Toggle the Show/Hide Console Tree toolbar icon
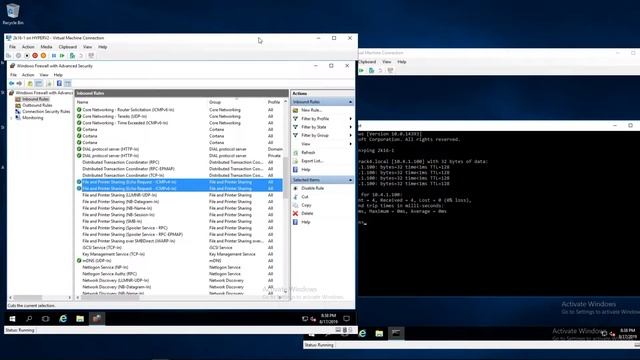Screen dimensions: 640x360 39,83
